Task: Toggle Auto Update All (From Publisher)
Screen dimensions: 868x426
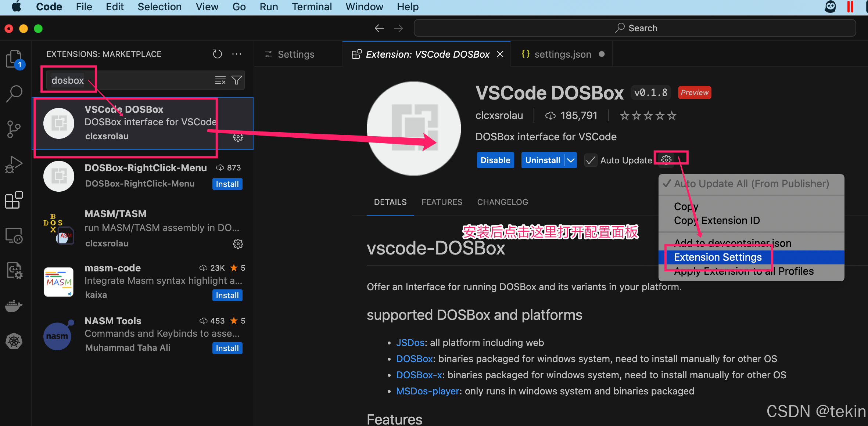Action: click(751, 184)
